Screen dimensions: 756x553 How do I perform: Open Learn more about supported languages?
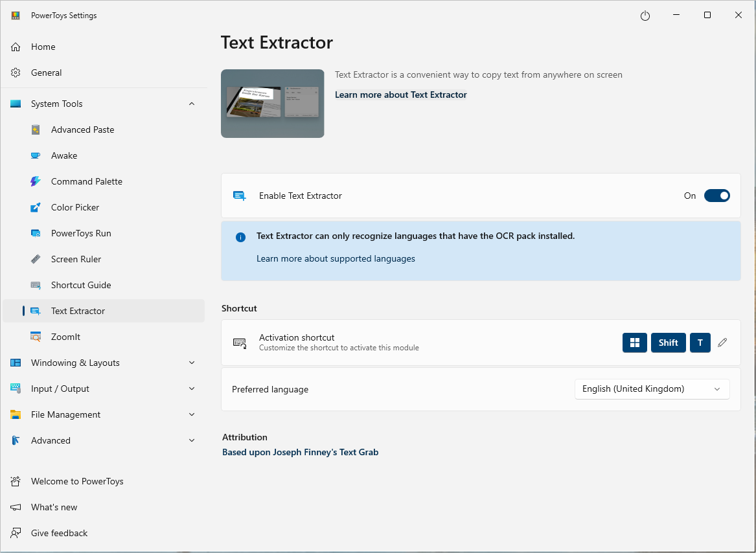pos(336,259)
